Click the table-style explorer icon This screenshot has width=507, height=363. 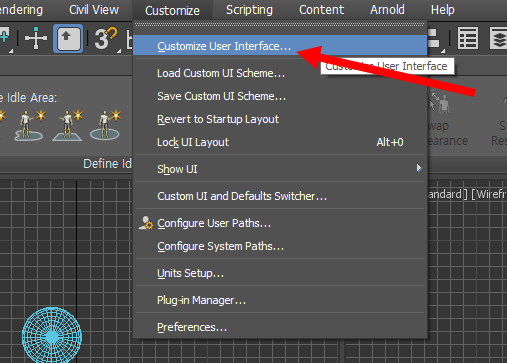tap(468, 38)
